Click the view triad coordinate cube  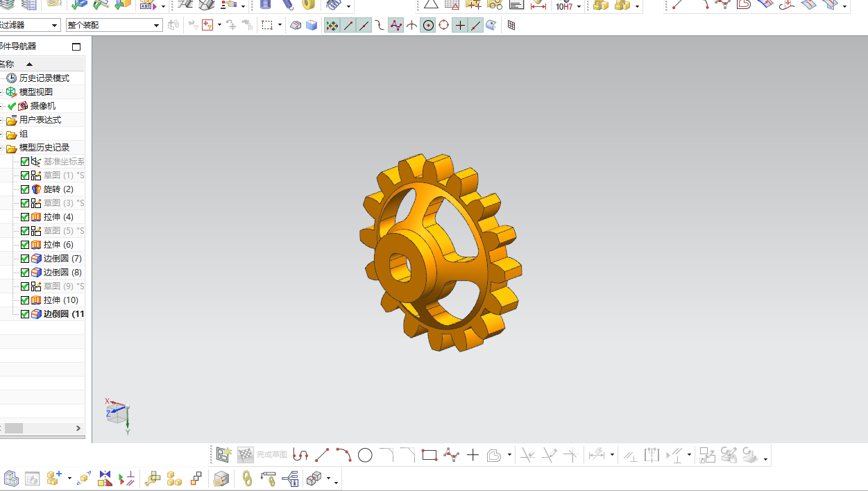click(x=118, y=413)
